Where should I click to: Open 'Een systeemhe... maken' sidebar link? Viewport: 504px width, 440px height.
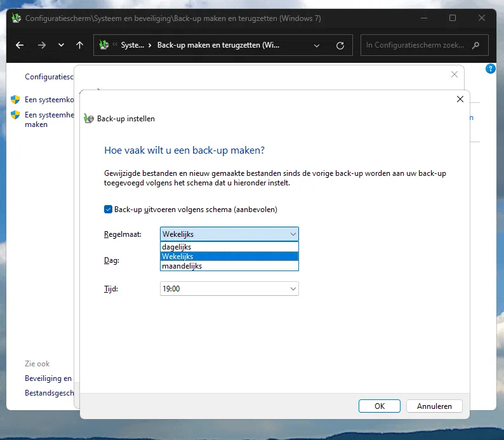coord(48,120)
